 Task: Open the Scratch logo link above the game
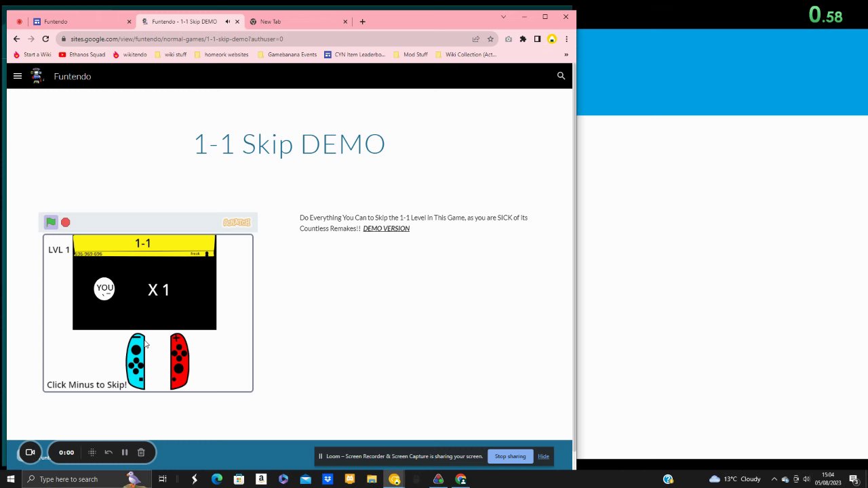(237, 222)
